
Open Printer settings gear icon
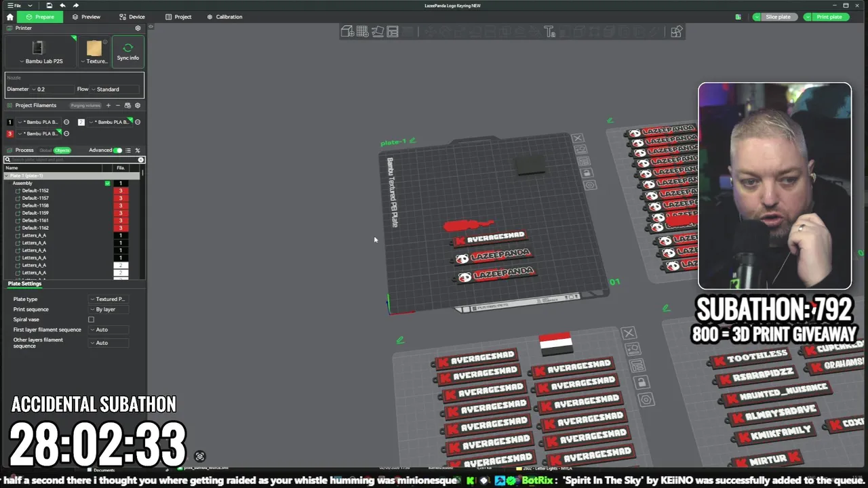pos(138,28)
